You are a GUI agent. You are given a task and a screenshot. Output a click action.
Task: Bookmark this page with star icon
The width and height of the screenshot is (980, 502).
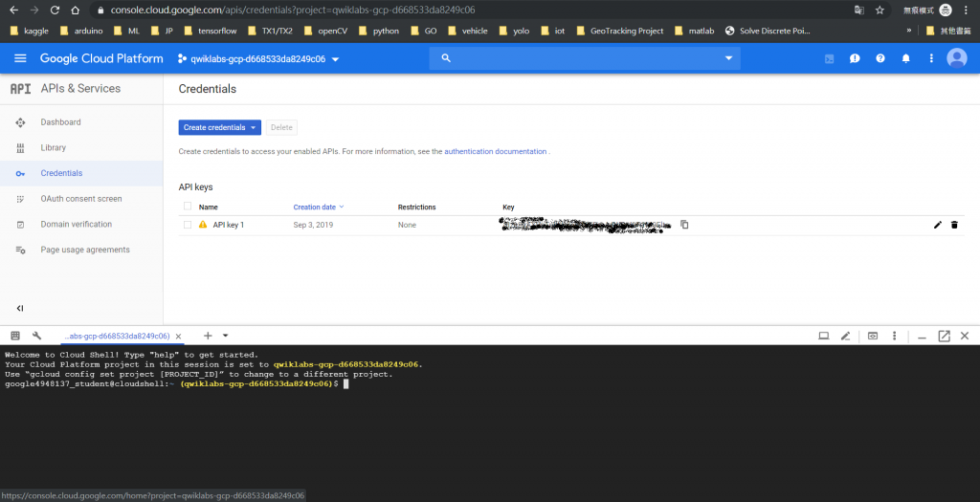pyautogui.click(x=880, y=10)
